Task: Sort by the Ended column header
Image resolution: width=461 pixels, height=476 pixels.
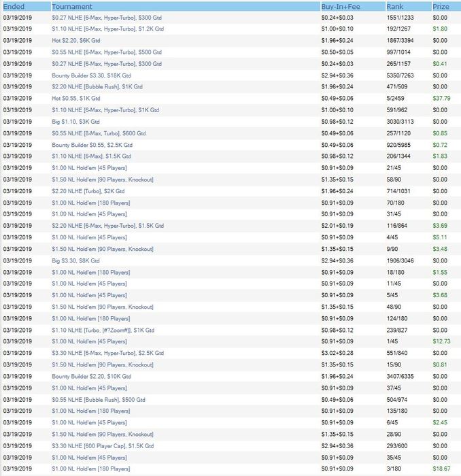Action: point(27,6)
